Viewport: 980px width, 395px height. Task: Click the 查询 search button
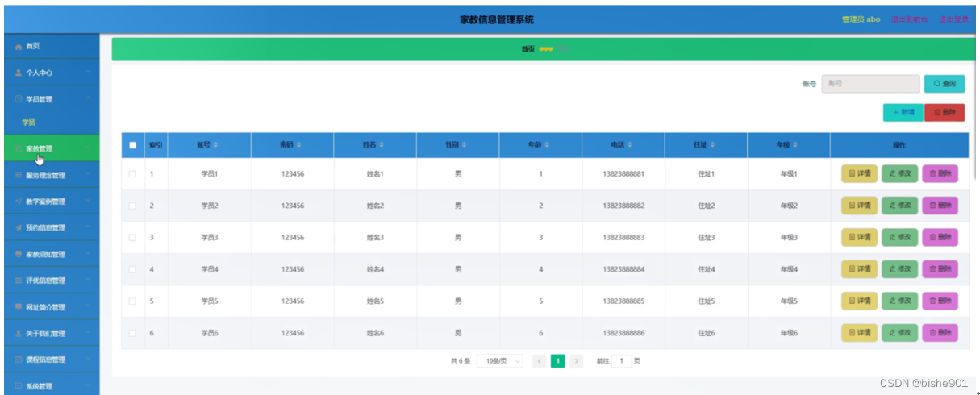pos(944,84)
